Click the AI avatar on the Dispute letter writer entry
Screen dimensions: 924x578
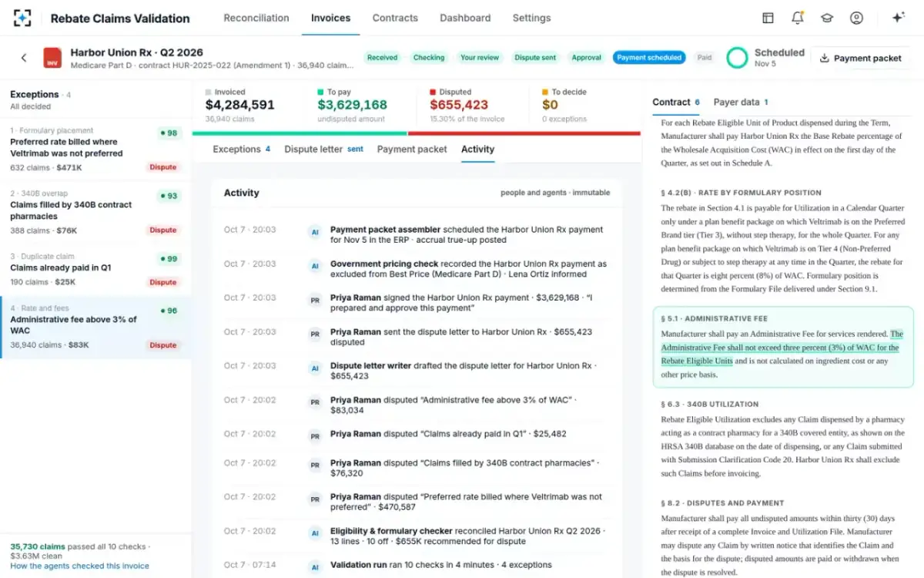pyautogui.click(x=314, y=368)
